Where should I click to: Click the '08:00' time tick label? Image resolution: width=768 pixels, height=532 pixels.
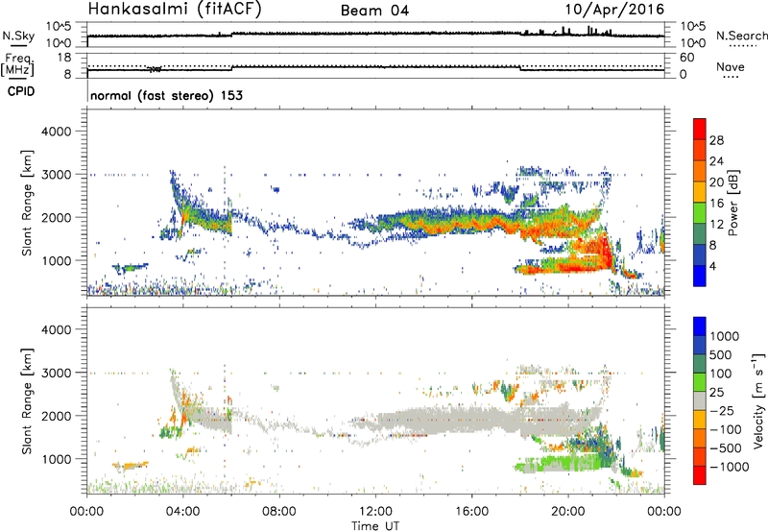pyautogui.click(x=279, y=512)
